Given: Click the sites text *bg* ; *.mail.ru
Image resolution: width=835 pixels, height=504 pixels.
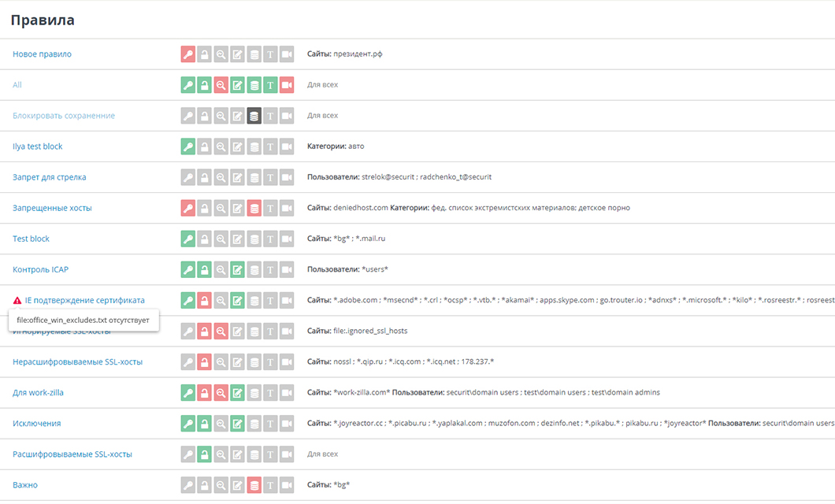Looking at the screenshot, I should tap(359, 239).
